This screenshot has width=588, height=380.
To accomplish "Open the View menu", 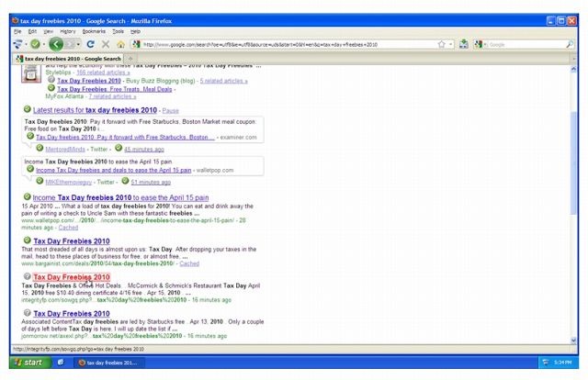I will click(x=48, y=31).
